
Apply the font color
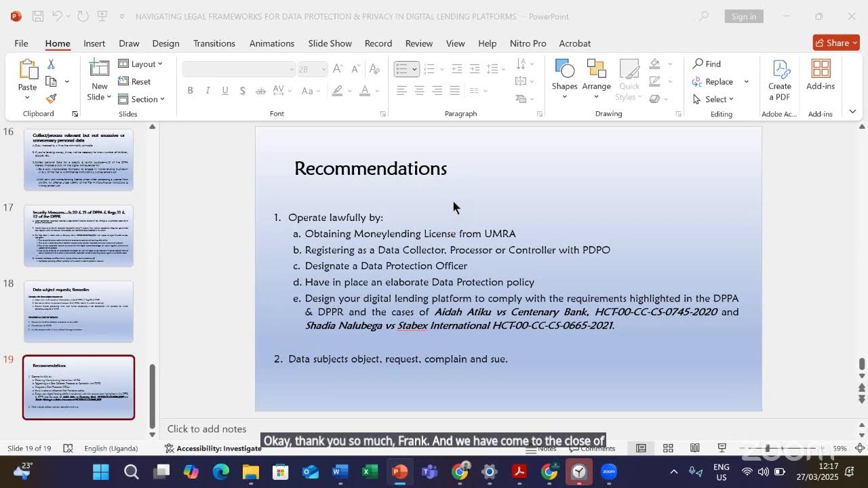tap(365, 91)
